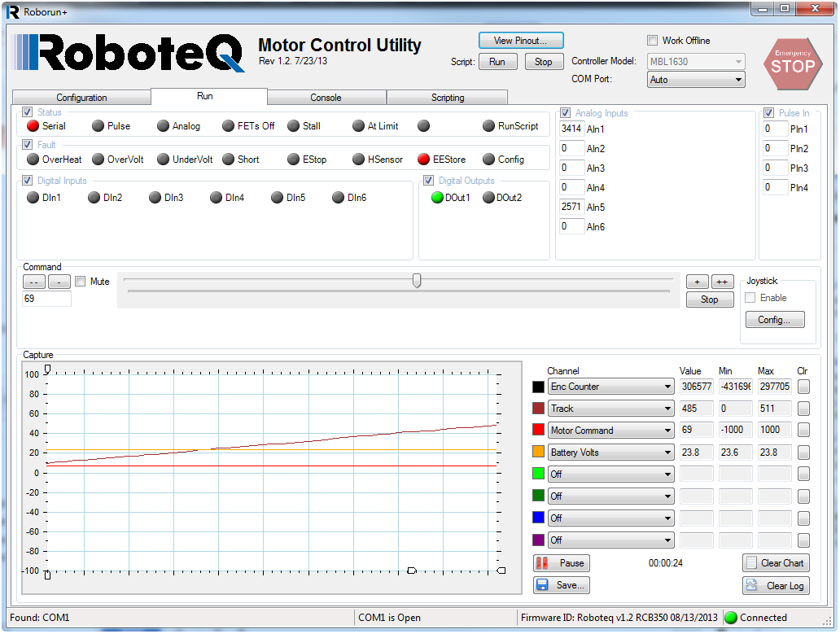
Task: Click the OverVolt fault LED
Action: pyautogui.click(x=98, y=159)
